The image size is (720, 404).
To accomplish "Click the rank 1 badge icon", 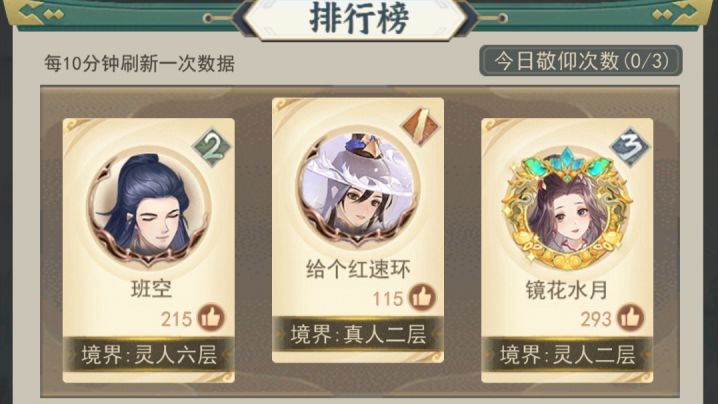I will click(x=420, y=125).
